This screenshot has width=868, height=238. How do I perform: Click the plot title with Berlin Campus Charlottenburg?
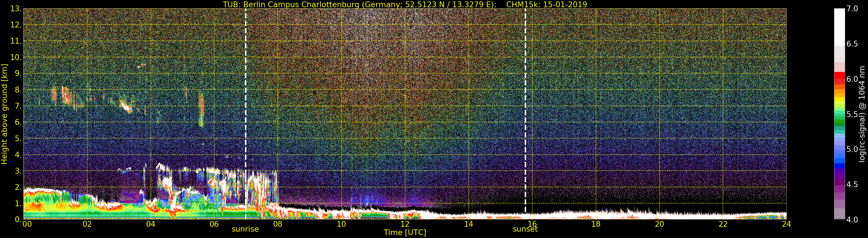405,4
